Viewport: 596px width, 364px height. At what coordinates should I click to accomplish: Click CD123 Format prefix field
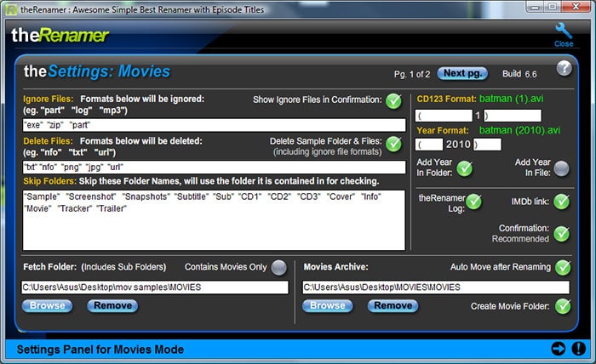coord(444,116)
